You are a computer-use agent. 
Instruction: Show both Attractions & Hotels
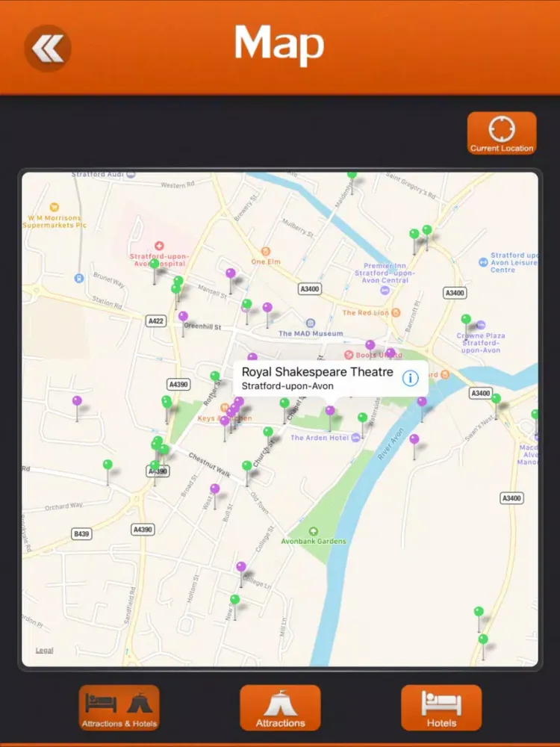pyautogui.click(x=119, y=708)
